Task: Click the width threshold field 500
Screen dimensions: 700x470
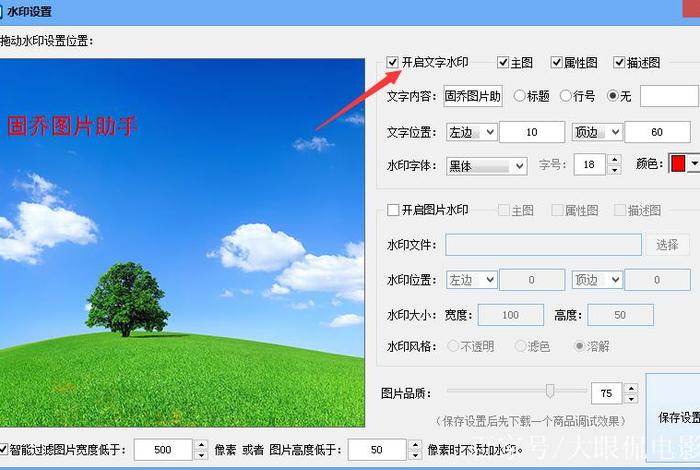Action: (163, 449)
